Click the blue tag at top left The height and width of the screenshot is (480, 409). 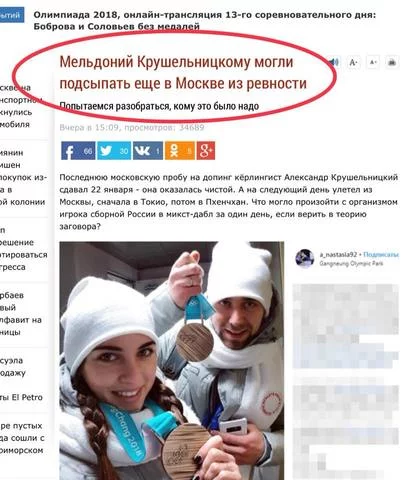(x=12, y=15)
